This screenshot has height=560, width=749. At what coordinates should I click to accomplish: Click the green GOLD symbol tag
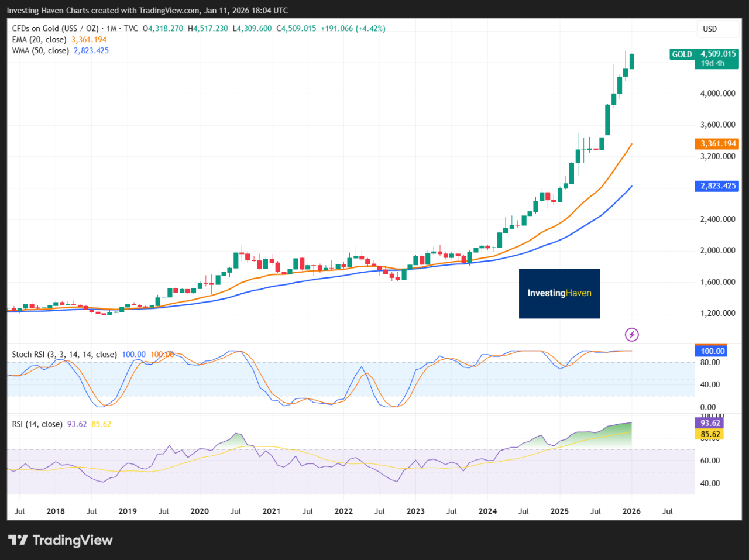point(682,54)
